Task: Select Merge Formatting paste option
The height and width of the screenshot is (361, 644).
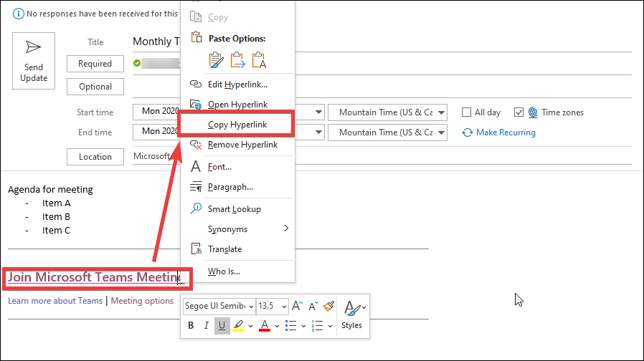Action: (x=237, y=60)
